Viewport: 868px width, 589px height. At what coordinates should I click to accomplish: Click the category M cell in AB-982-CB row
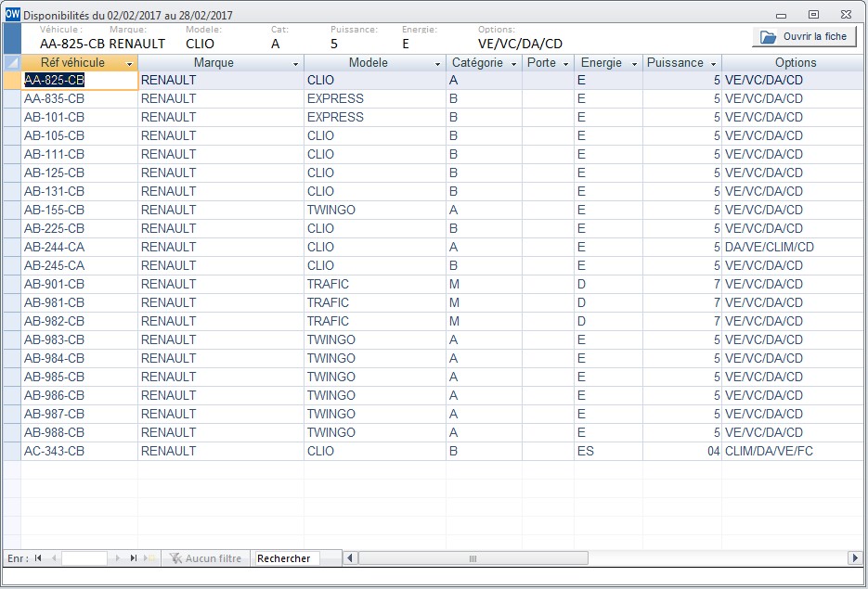[484, 321]
